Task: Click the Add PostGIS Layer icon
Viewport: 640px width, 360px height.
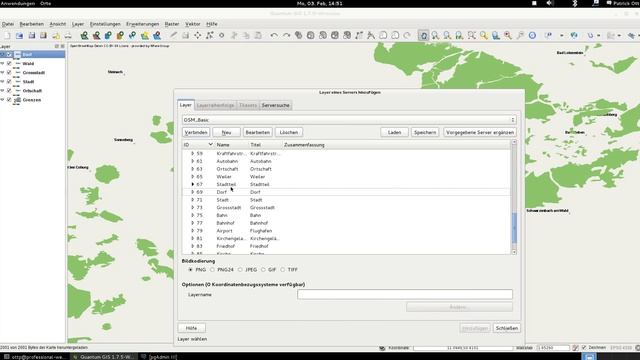Action: pos(108,36)
